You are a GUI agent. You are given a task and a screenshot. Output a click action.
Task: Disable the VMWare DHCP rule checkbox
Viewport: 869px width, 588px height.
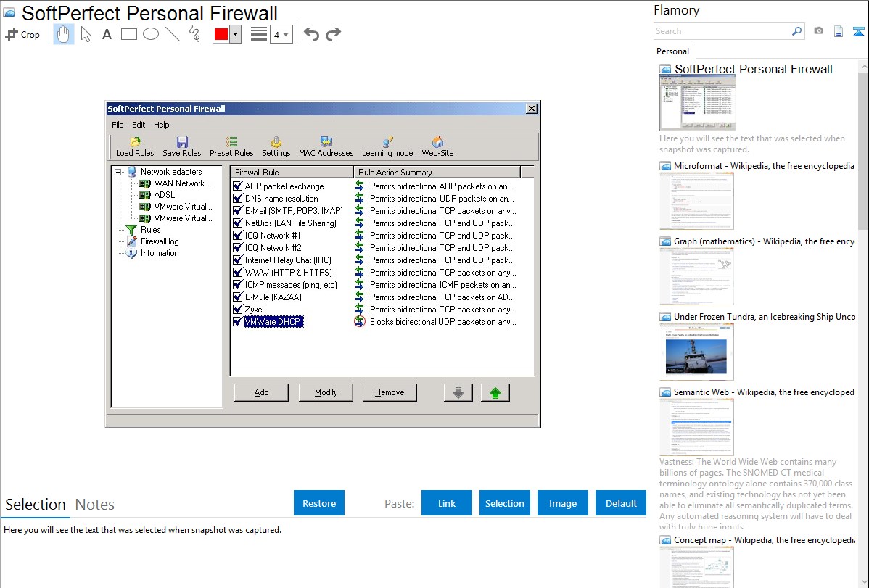(237, 322)
